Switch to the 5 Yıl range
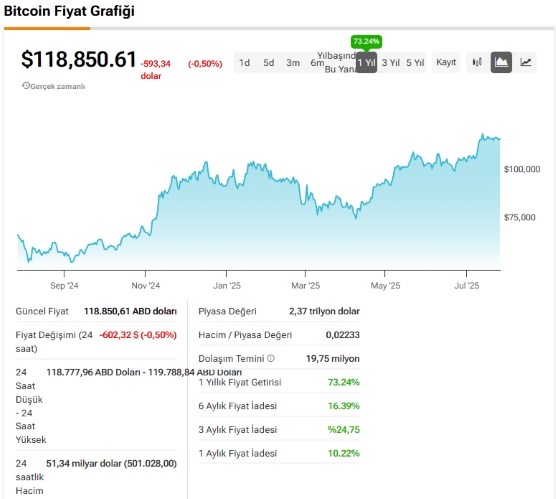This screenshot has height=499, width=556. coord(415,63)
